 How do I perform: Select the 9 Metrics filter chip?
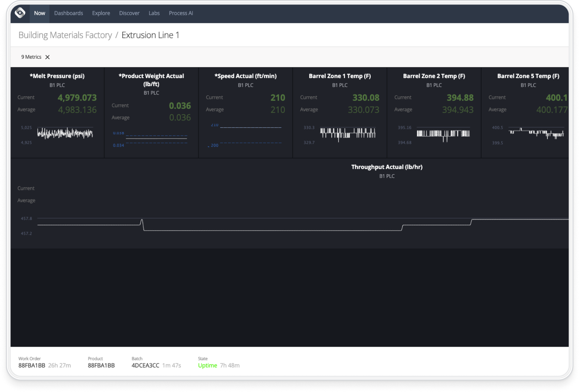pyautogui.click(x=31, y=57)
